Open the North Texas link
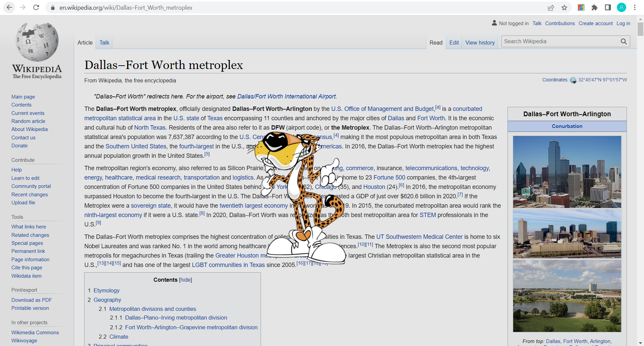The height and width of the screenshot is (346, 644). pyautogui.click(x=150, y=128)
